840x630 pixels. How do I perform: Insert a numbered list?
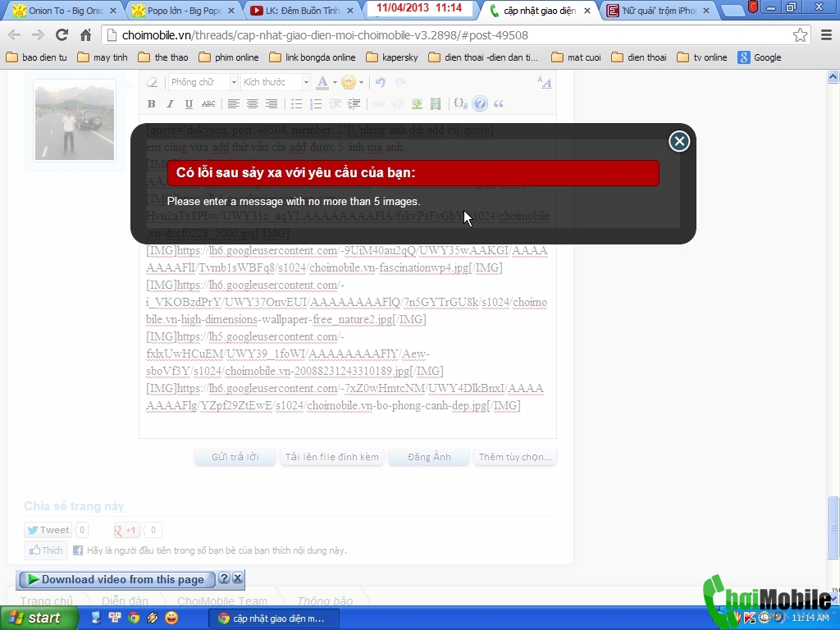tap(316, 104)
